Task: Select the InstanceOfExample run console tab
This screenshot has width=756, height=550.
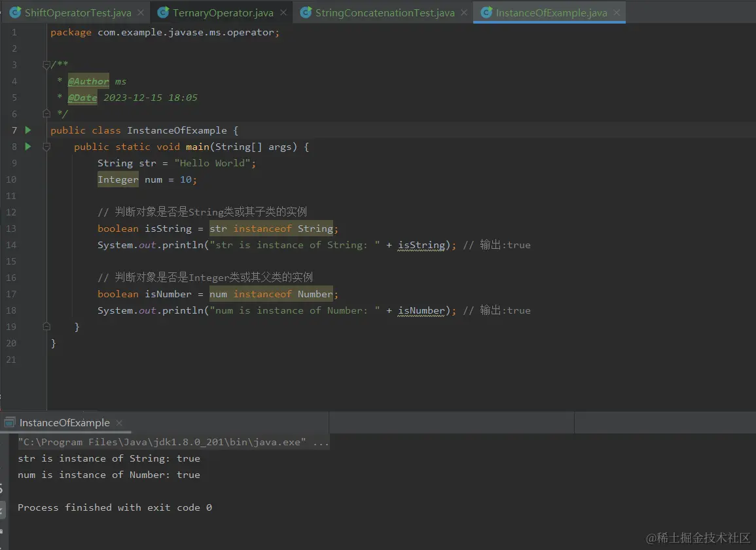Action: (x=65, y=422)
